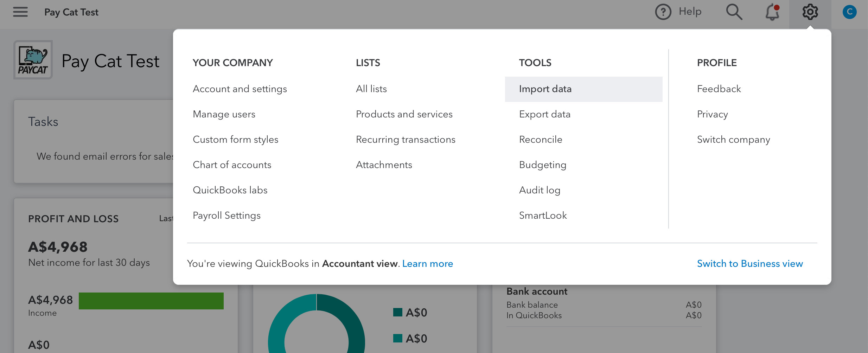Click the Help question mark icon
The width and height of the screenshot is (868, 353).
click(x=663, y=12)
